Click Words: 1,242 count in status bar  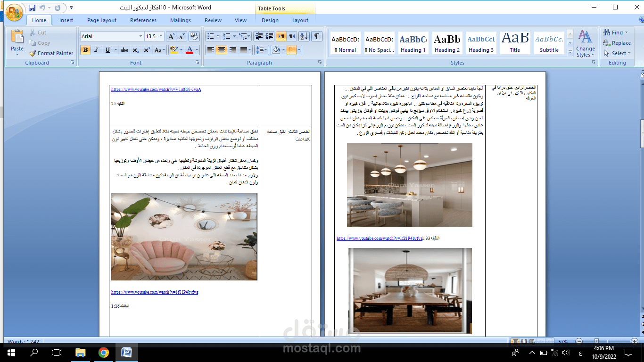23,341
